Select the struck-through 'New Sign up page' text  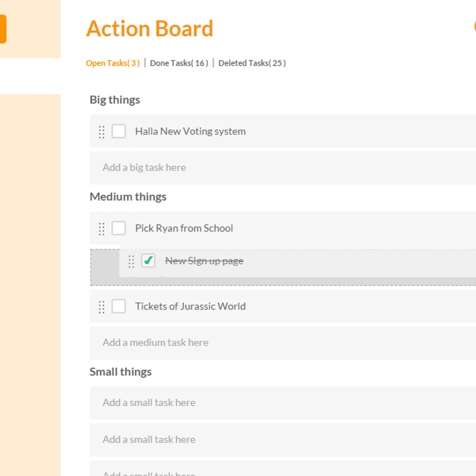point(204,261)
